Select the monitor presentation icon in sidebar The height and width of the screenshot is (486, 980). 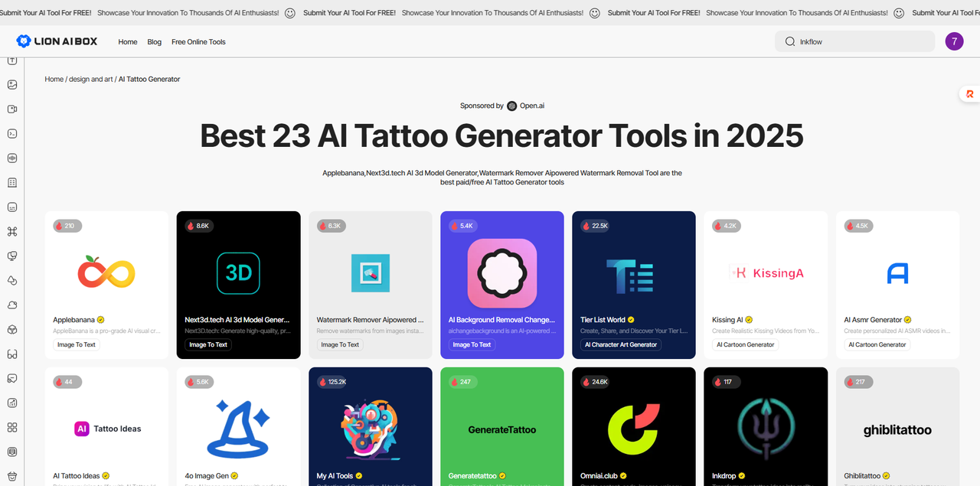[x=12, y=256]
